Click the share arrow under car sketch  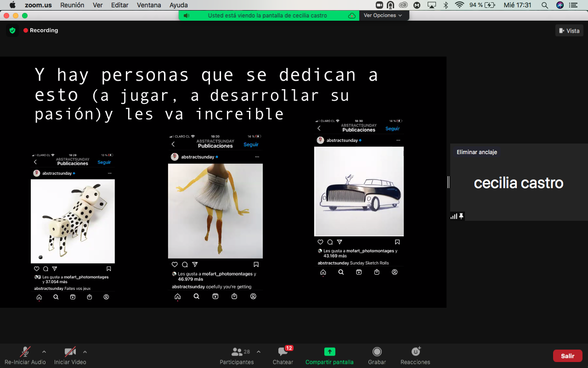[x=339, y=242]
